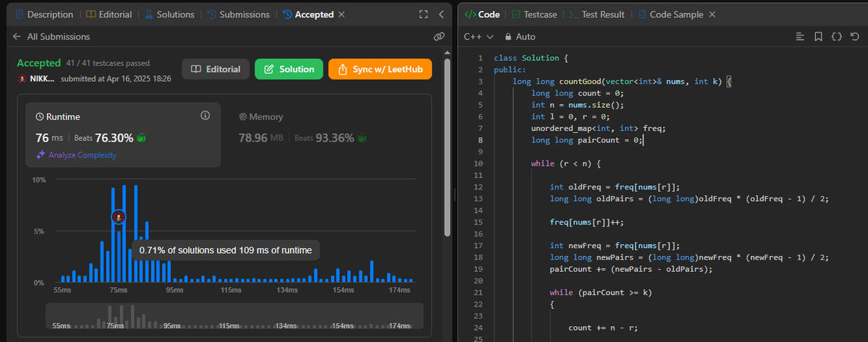Click line number 10 in the editor gutter
868x342 pixels.
click(480, 163)
